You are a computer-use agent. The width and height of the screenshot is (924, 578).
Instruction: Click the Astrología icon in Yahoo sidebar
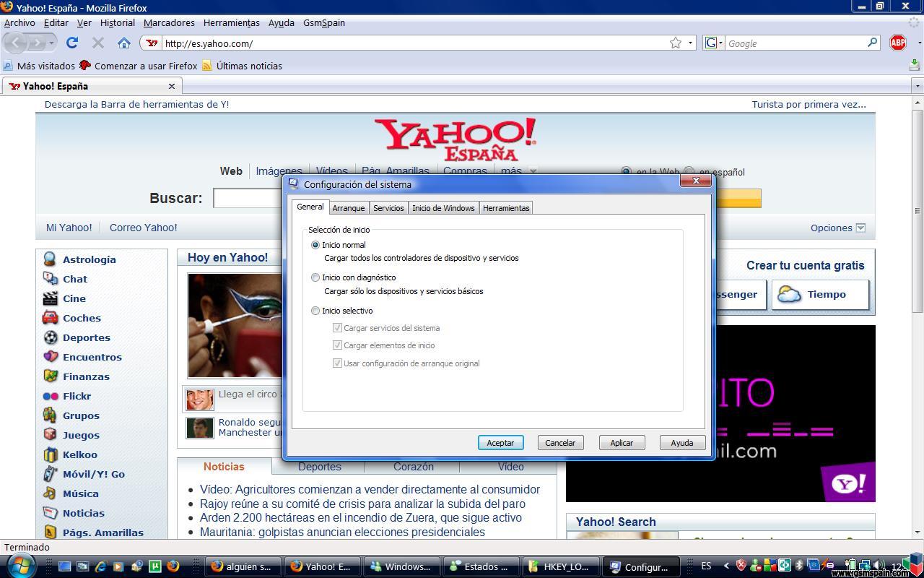click(x=50, y=259)
